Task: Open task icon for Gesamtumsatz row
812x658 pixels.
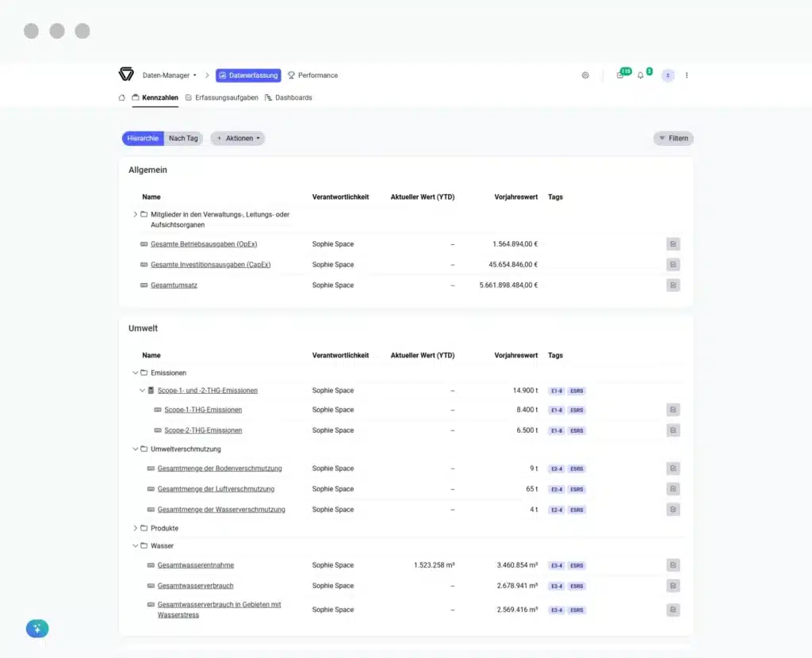Action: pos(673,285)
